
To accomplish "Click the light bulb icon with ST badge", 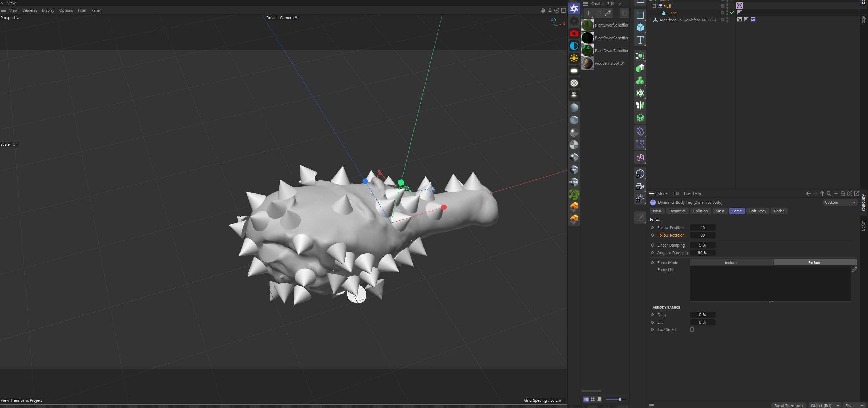I will tap(640, 199).
